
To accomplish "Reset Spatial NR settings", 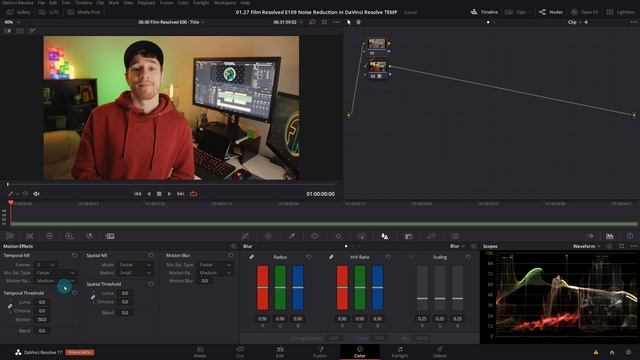I will (x=151, y=255).
